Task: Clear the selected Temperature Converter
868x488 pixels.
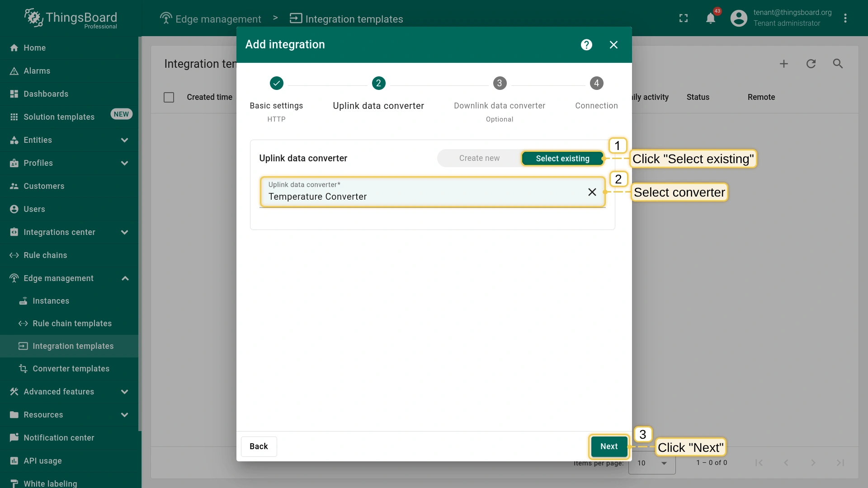Action: tap(592, 192)
